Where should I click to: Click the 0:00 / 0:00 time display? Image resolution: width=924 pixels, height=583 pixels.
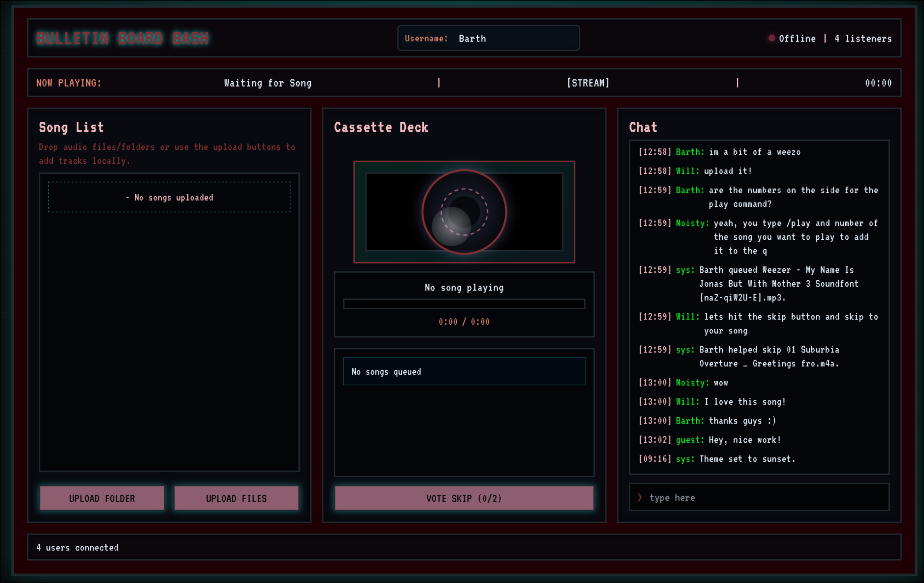tap(464, 322)
